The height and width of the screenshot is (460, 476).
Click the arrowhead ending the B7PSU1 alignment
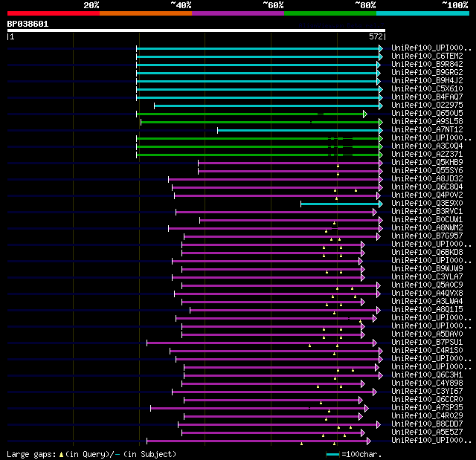(375, 343)
